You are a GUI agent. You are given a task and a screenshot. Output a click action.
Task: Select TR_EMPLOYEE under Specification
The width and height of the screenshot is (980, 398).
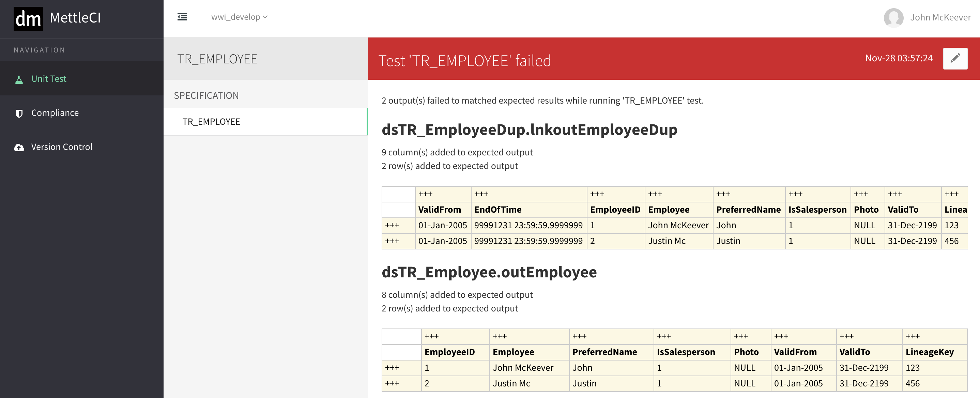(x=211, y=121)
